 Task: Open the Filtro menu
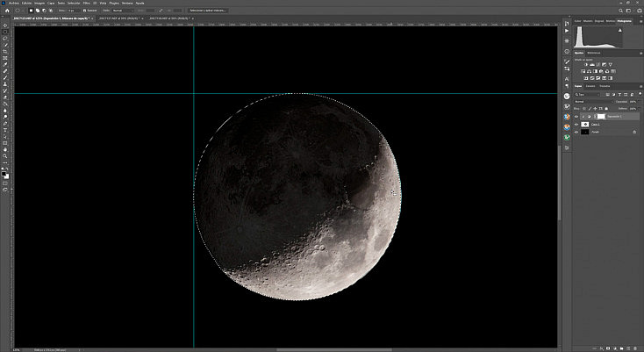pyautogui.click(x=87, y=3)
